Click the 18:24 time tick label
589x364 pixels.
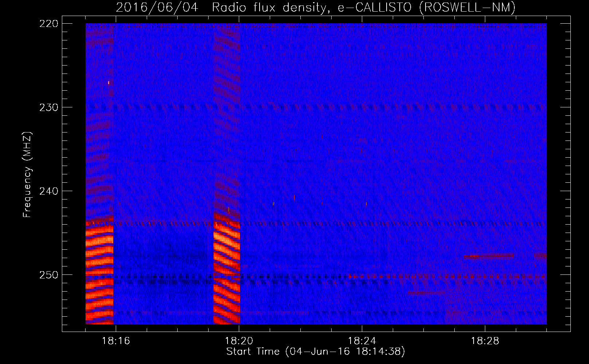362,341
